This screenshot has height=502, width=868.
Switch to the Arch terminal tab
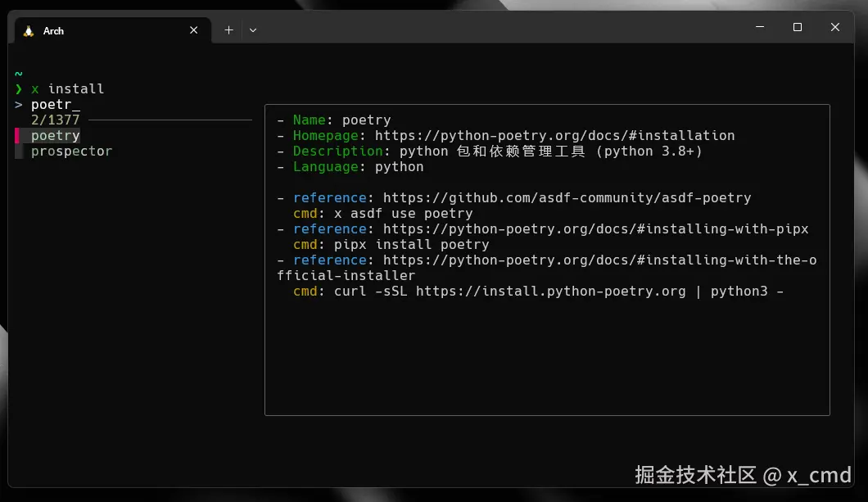[x=112, y=30]
